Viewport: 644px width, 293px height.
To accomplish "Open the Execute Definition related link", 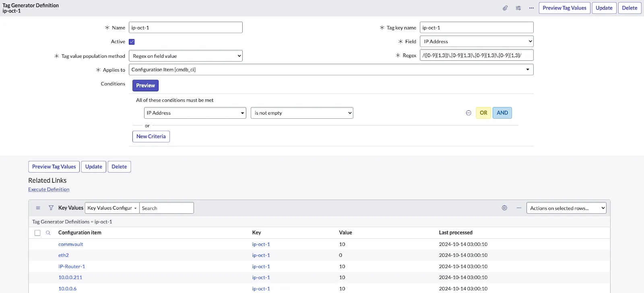I will [49, 190].
